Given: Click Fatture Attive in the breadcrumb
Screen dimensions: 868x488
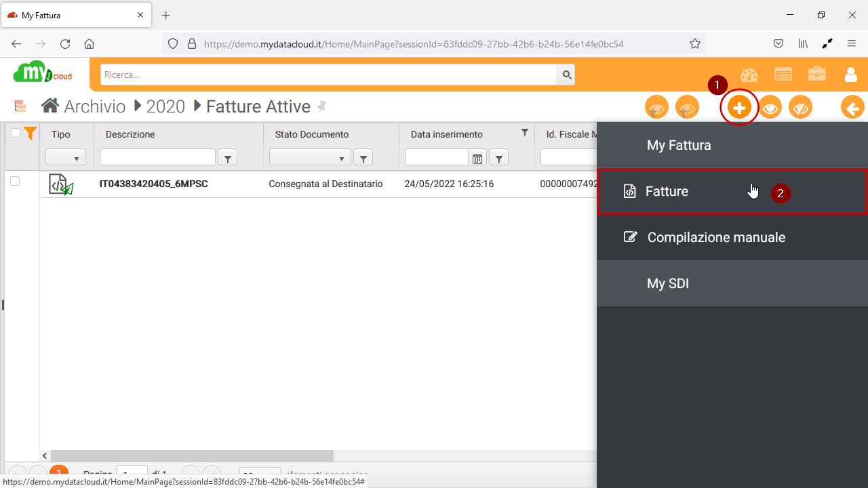Looking at the screenshot, I should [x=258, y=106].
